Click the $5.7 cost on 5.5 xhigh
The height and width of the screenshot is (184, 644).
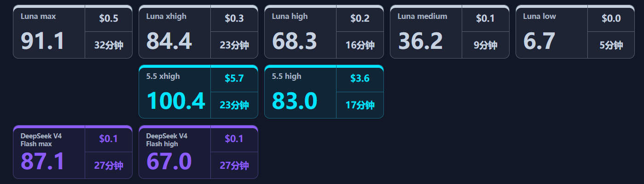pyautogui.click(x=234, y=78)
